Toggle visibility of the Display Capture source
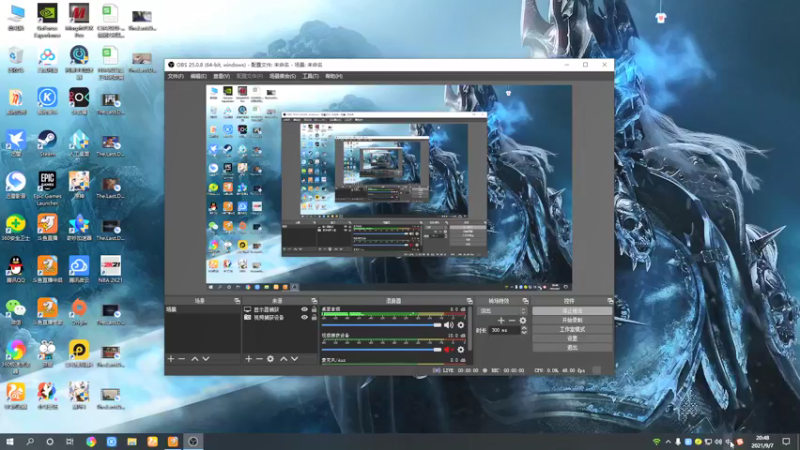This screenshot has width=800, height=450. [x=305, y=310]
